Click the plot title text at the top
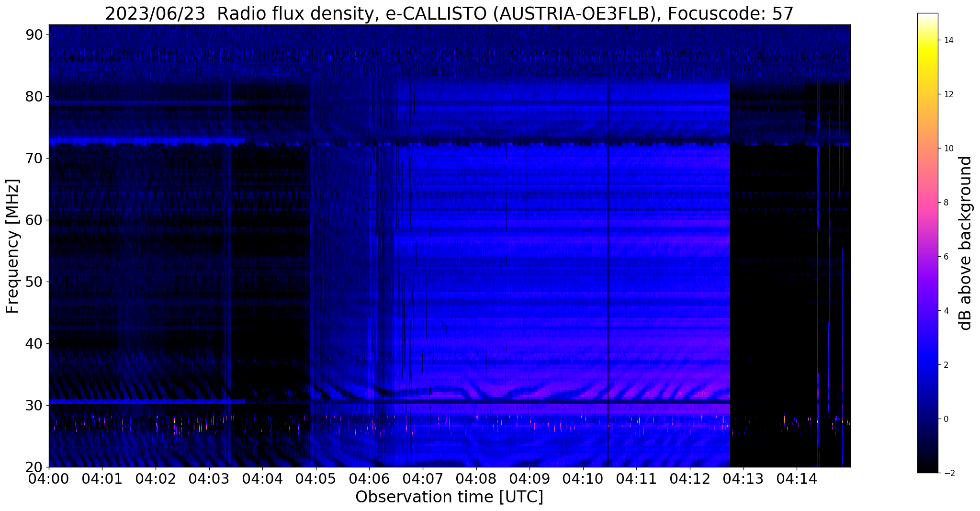The height and width of the screenshot is (511, 980). pos(449,13)
